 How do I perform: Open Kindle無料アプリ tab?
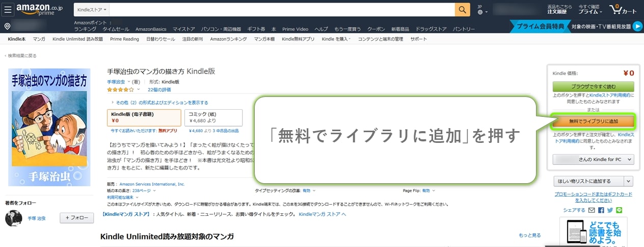tap(298, 39)
